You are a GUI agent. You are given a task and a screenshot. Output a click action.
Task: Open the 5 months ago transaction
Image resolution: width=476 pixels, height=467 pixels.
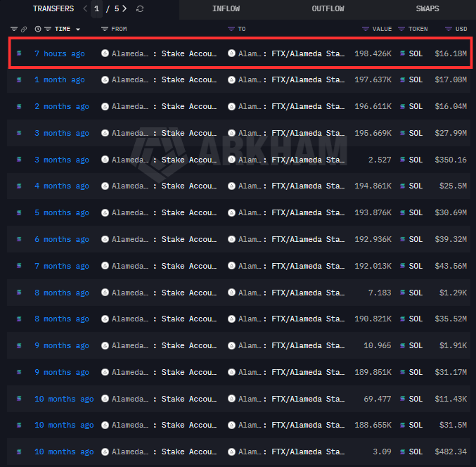click(62, 212)
